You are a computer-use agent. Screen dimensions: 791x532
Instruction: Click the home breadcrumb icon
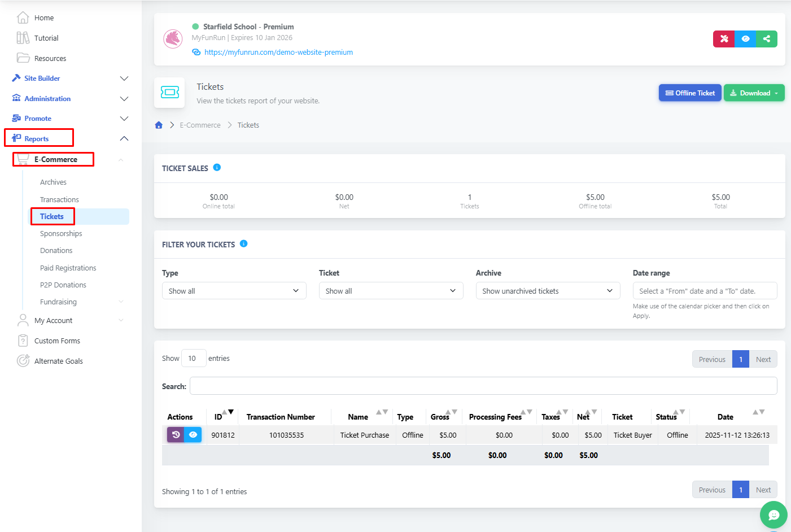159,125
